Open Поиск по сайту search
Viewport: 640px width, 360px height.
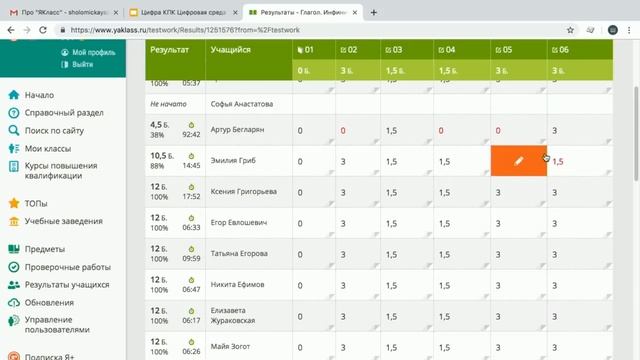tap(46, 131)
